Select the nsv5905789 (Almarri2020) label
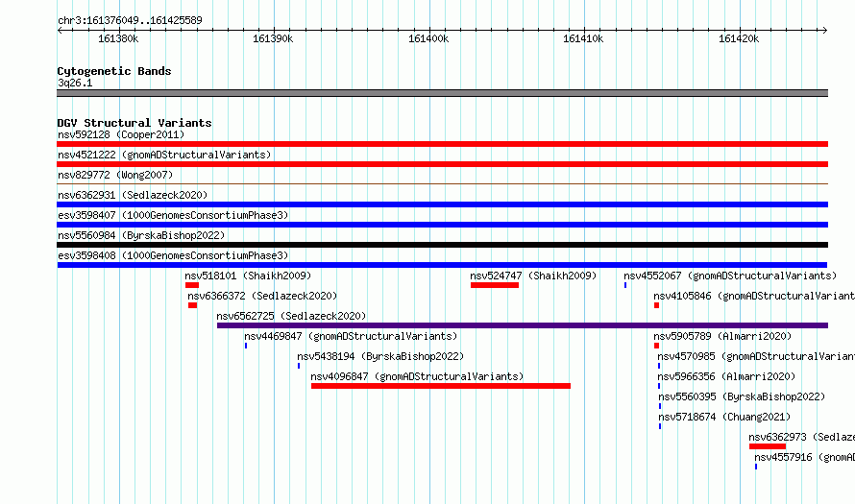Viewport: 855px width, 504px height. [722, 336]
